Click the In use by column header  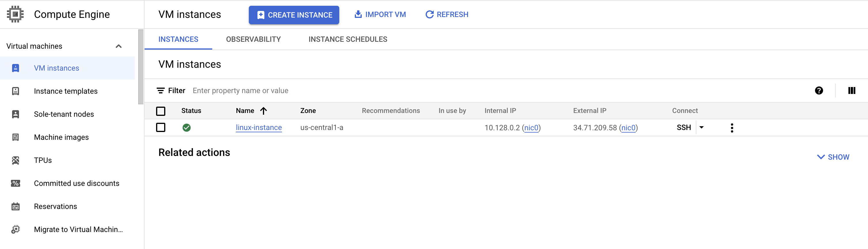click(x=452, y=111)
